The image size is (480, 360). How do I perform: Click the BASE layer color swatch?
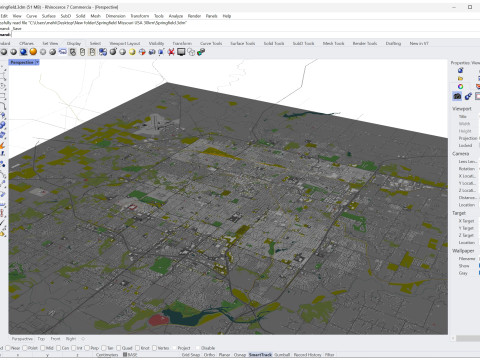[x=125, y=355]
